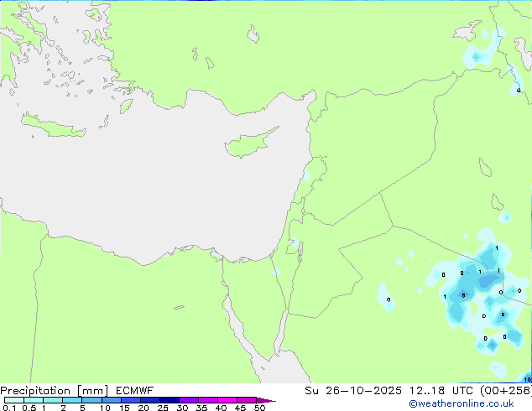Select the 5–10 mm legend color swatch
The image size is (532, 411).
coord(91,400)
